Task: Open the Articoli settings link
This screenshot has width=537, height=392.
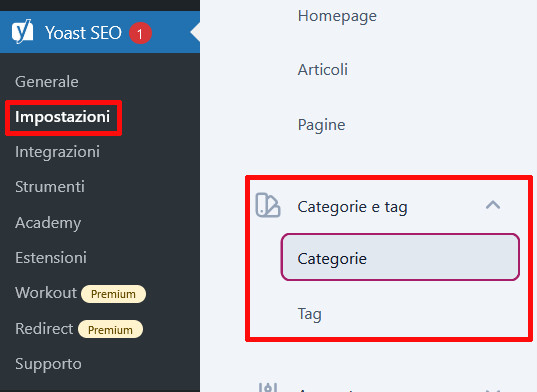Action: click(x=323, y=70)
